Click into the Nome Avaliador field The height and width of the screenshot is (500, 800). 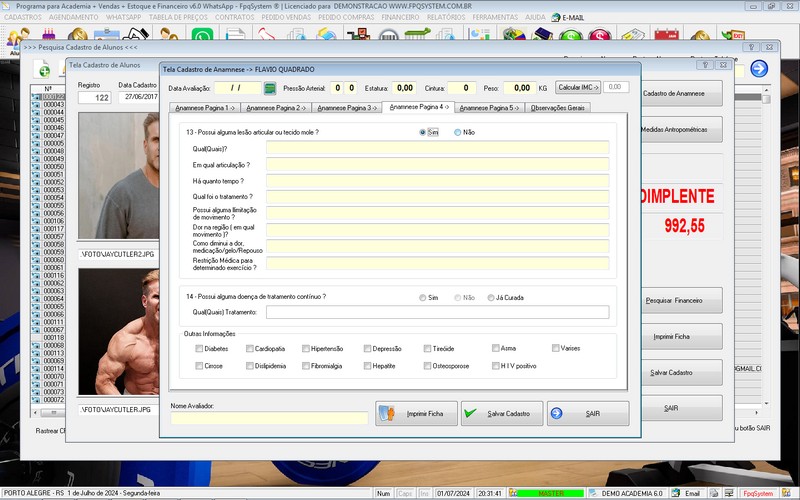pyautogui.click(x=269, y=418)
